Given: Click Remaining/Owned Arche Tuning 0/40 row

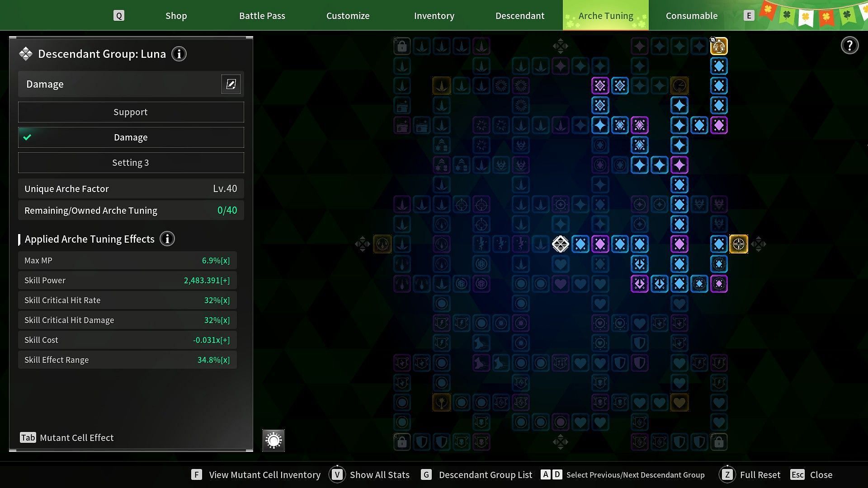Looking at the screenshot, I should [x=131, y=211].
